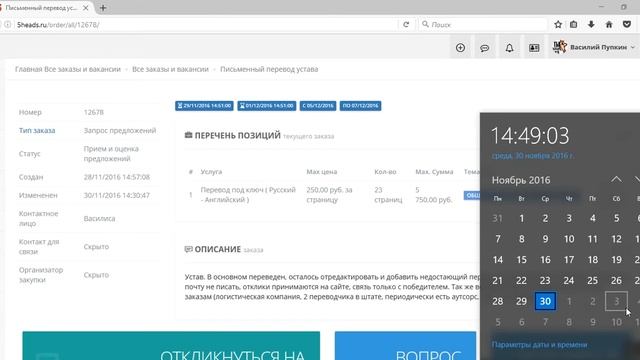This screenshot has height=360, width=640.
Task: Open the Василий Пупкин user menu
Action: [x=594, y=47]
